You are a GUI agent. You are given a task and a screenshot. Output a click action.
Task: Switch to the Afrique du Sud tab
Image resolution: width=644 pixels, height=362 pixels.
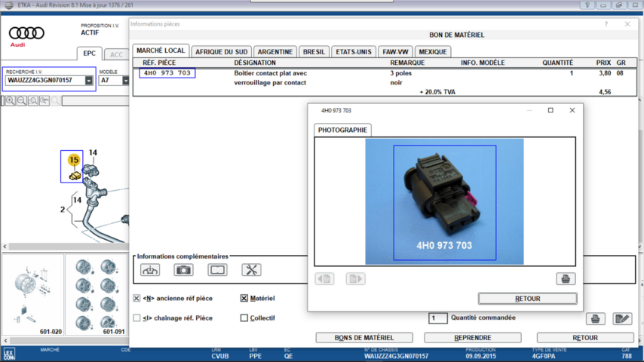[222, 52]
